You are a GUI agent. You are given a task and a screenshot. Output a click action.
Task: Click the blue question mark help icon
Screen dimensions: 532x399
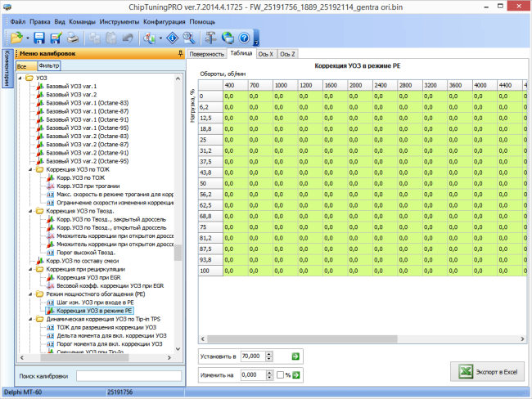point(244,38)
